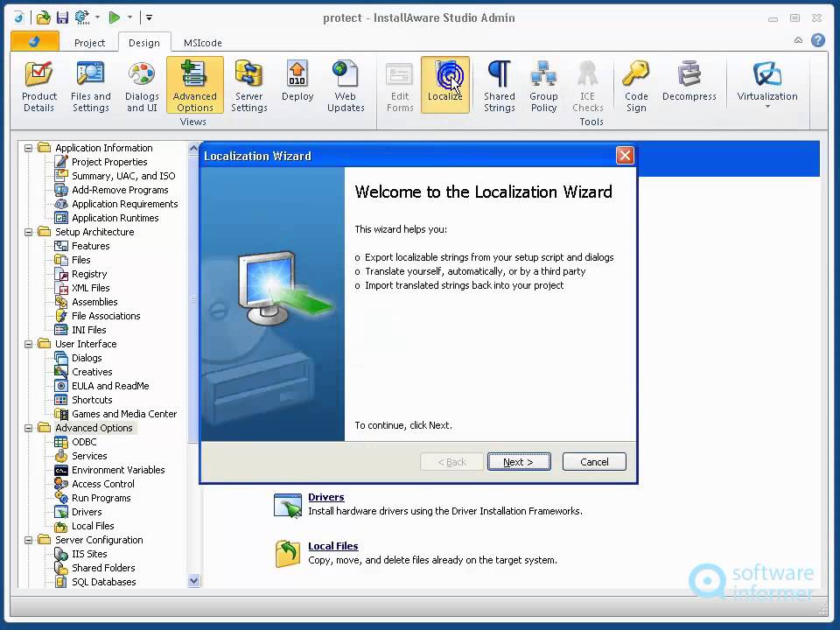The height and width of the screenshot is (630, 840).
Task: Collapse Application Information tree node
Action: tap(28, 148)
